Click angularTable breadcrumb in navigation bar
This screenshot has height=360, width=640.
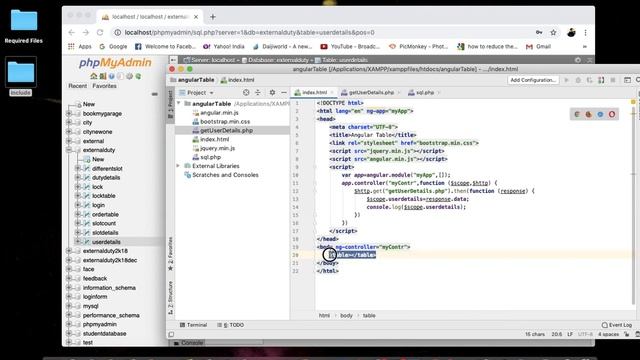[x=196, y=80]
